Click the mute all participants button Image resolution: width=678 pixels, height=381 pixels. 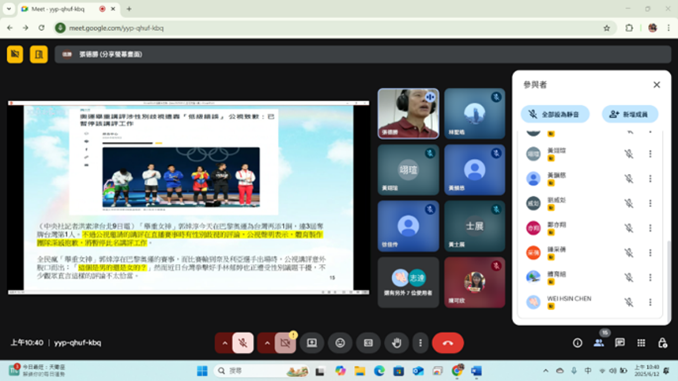(x=555, y=114)
